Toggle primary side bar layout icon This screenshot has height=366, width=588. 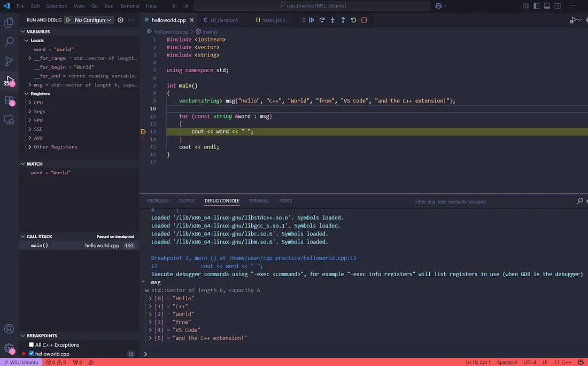[537, 6]
